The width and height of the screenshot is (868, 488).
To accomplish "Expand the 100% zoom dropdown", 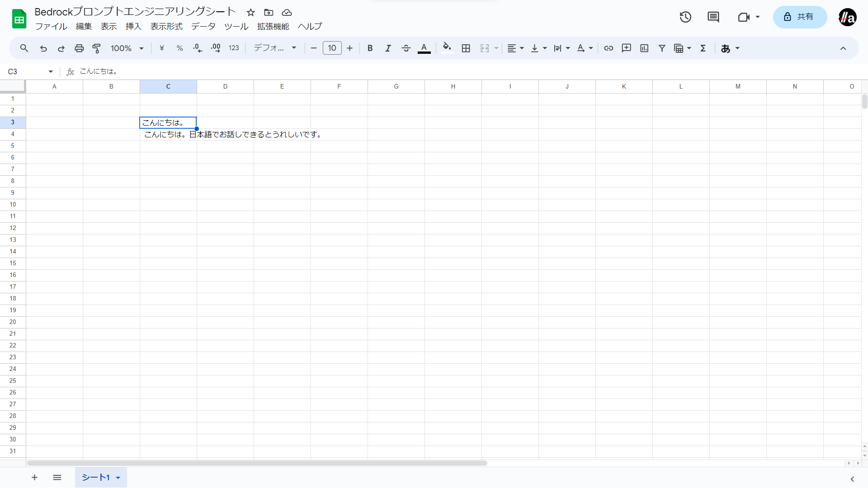I will click(x=127, y=48).
